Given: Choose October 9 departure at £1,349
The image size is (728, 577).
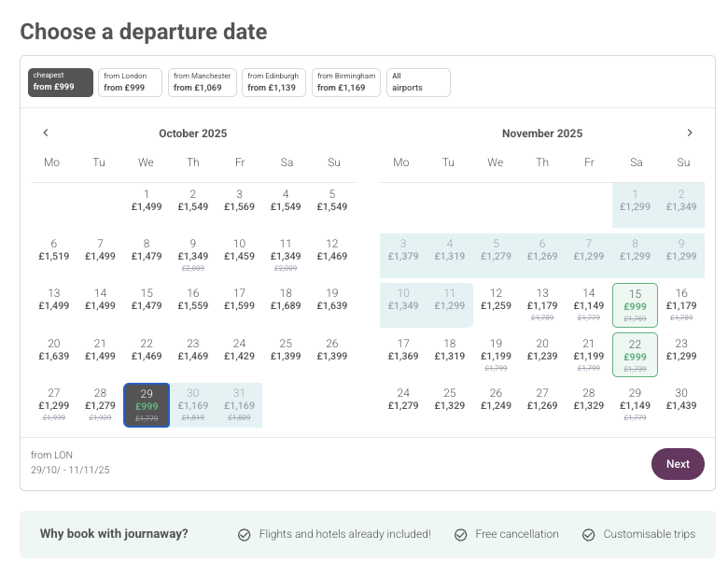Looking at the screenshot, I should (193, 254).
